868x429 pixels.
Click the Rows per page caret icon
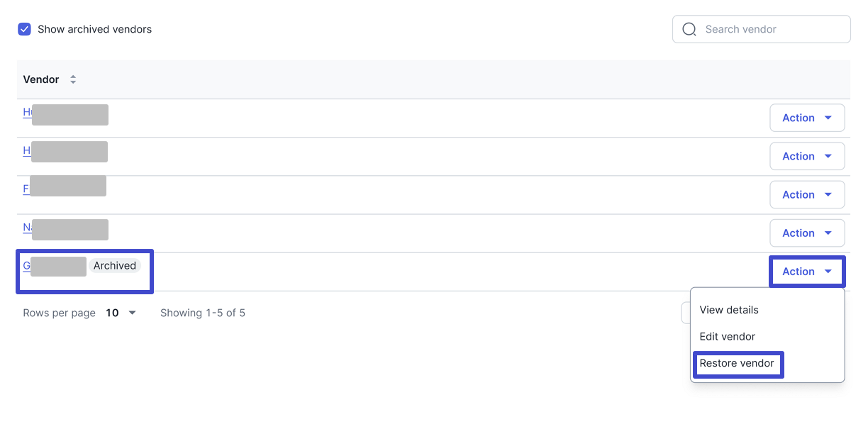click(132, 313)
